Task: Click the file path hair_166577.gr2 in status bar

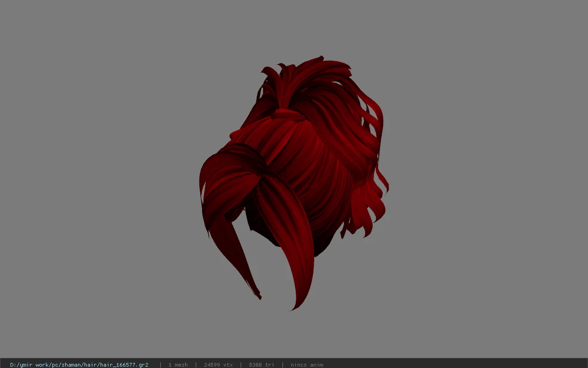Action: pyautogui.click(x=79, y=365)
